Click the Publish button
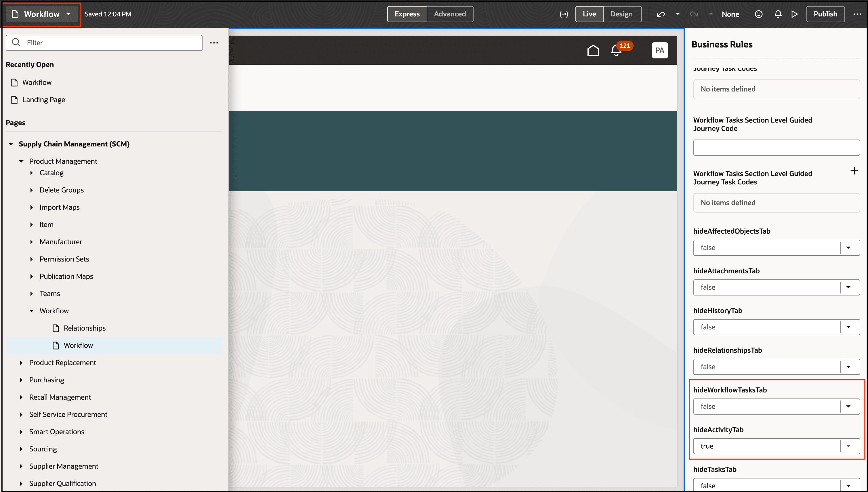 pos(825,14)
